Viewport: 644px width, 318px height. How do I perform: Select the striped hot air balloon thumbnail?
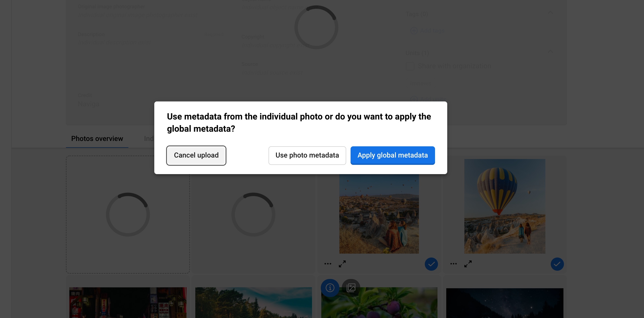(505, 206)
